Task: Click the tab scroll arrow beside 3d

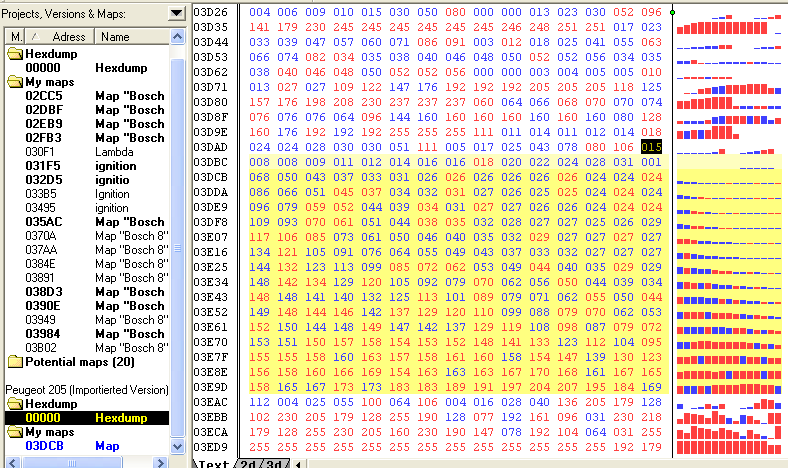Action: 298,464
